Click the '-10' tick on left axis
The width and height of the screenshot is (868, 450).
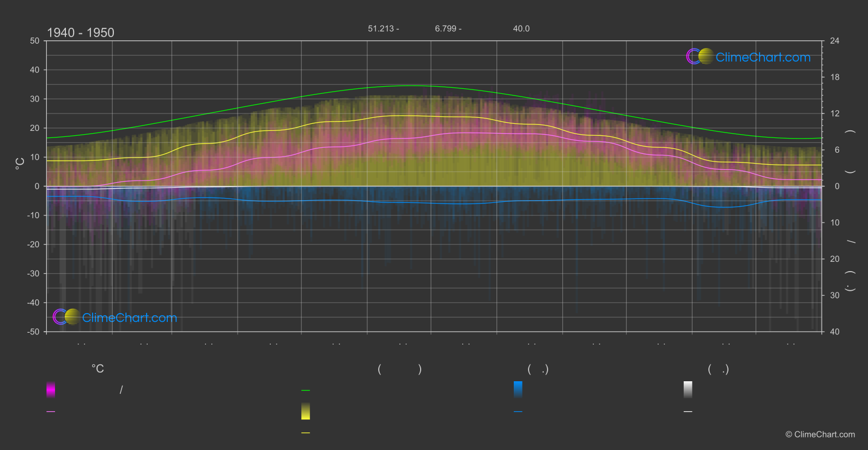[34, 215]
